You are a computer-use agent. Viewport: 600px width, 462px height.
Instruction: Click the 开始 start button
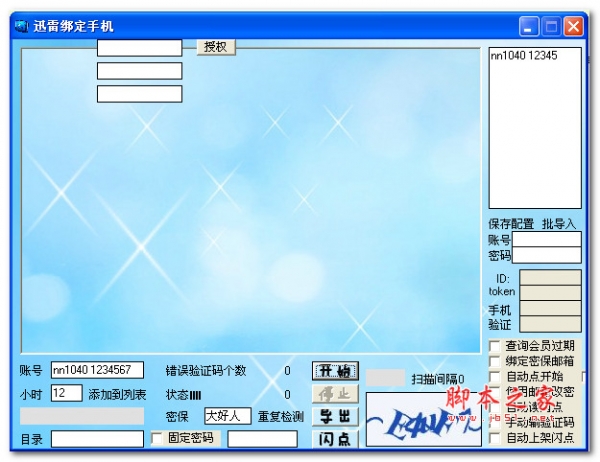point(335,371)
